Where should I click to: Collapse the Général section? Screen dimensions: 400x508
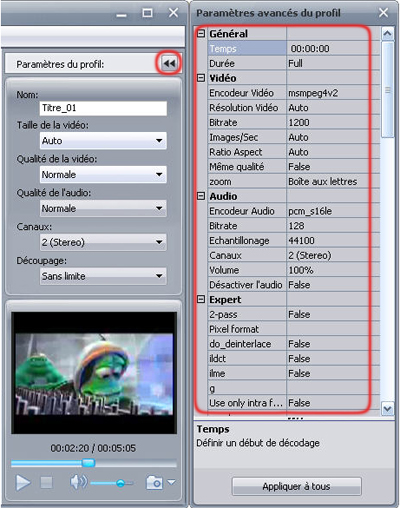point(201,33)
